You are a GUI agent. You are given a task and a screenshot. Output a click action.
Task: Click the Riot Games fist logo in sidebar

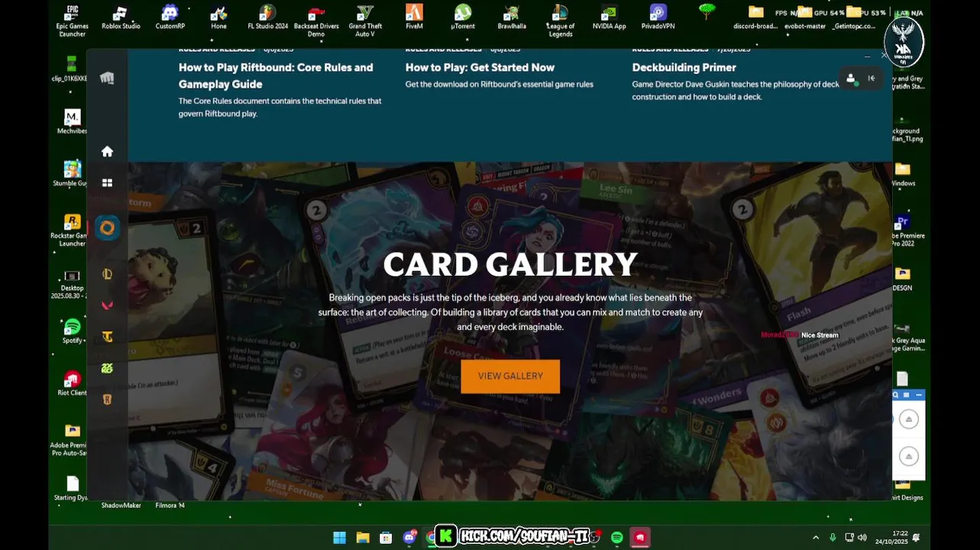click(x=107, y=78)
